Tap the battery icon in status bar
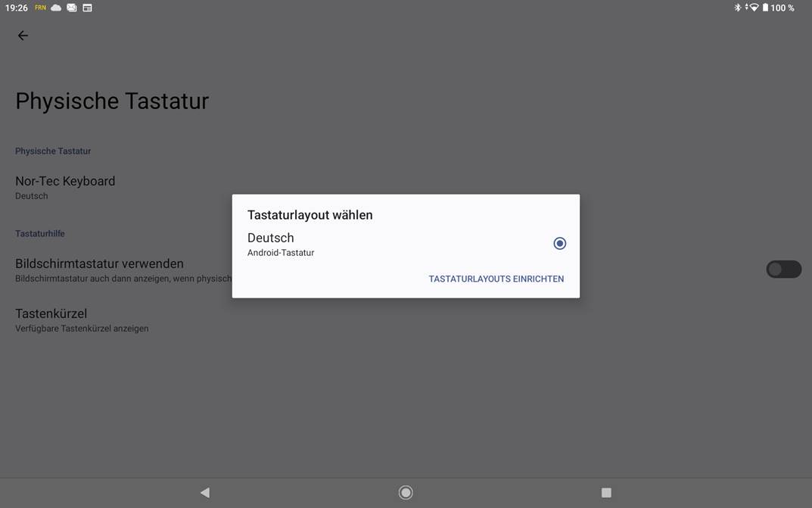 click(765, 8)
